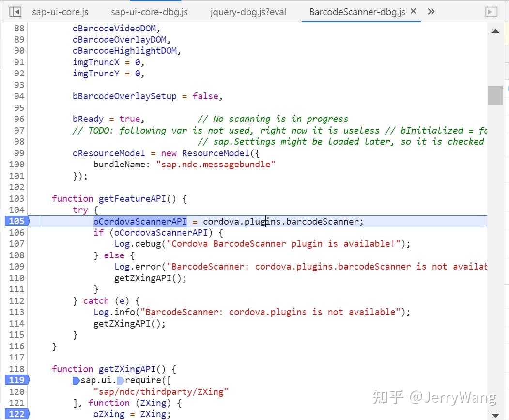The image size is (509, 420).
Task: Click the scroll up arrow
Action: [x=495, y=31]
